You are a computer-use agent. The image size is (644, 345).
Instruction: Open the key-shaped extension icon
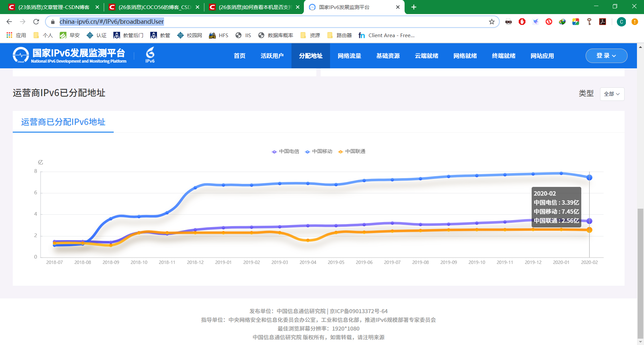pos(589,22)
